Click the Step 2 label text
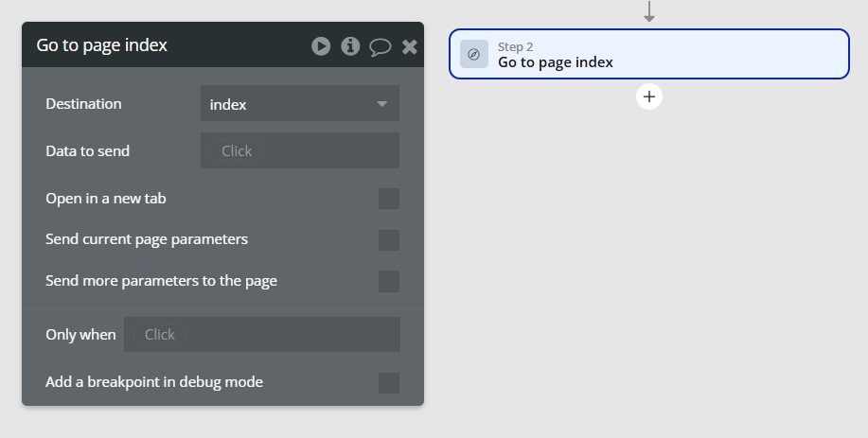The height and width of the screenshot is (438, 868). point(515,47)
